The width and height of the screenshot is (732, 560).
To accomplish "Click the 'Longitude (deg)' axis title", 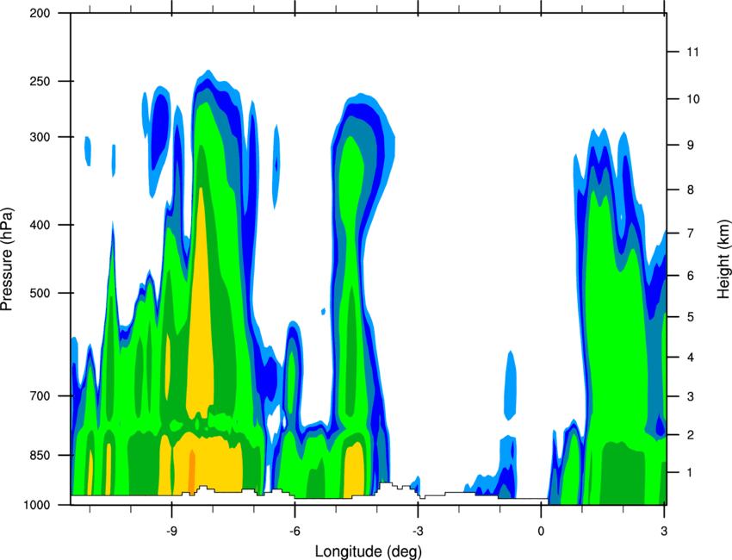I will click(369, 551).
